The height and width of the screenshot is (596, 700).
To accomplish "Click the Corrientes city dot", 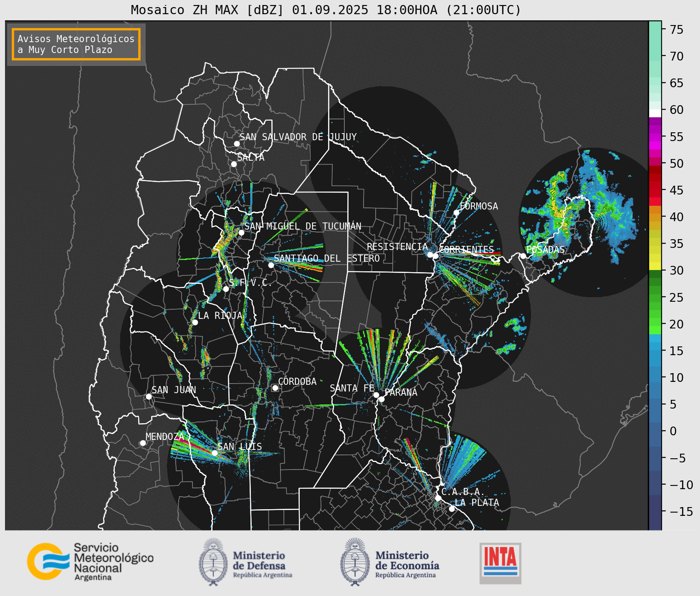I will pos(435,256).
